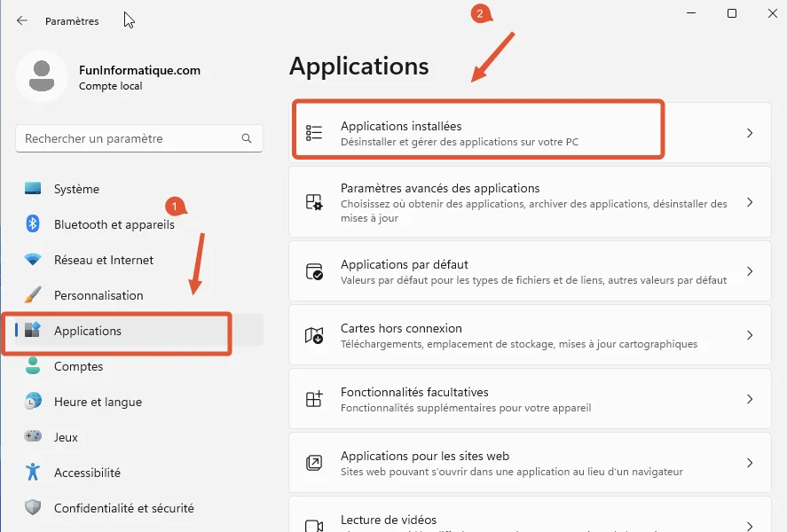
Task: Open Confidentialité et sécurité settings
Action: [120, 508]
